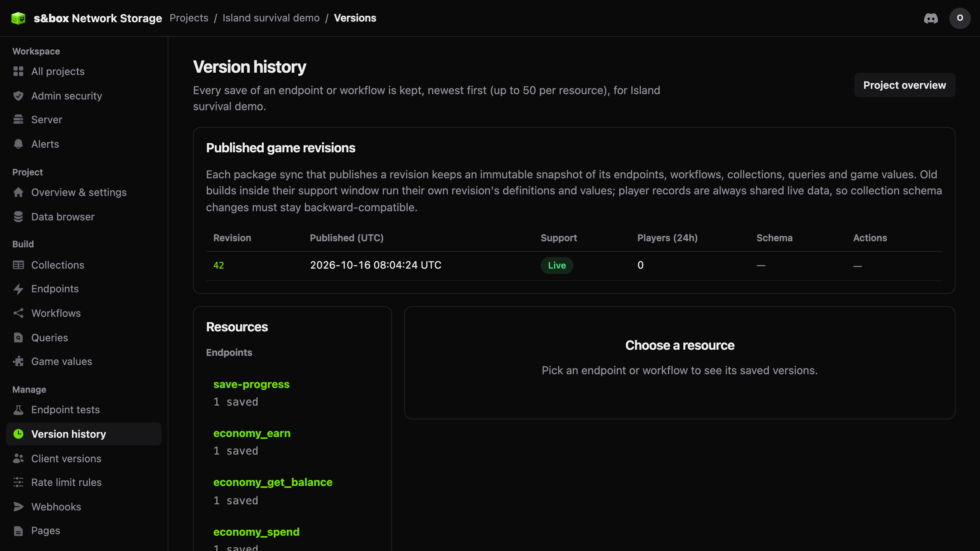The width and height of the screenshot is (980, 551).
Task: Select the save-progress endpoint resource
Action: 252,384
